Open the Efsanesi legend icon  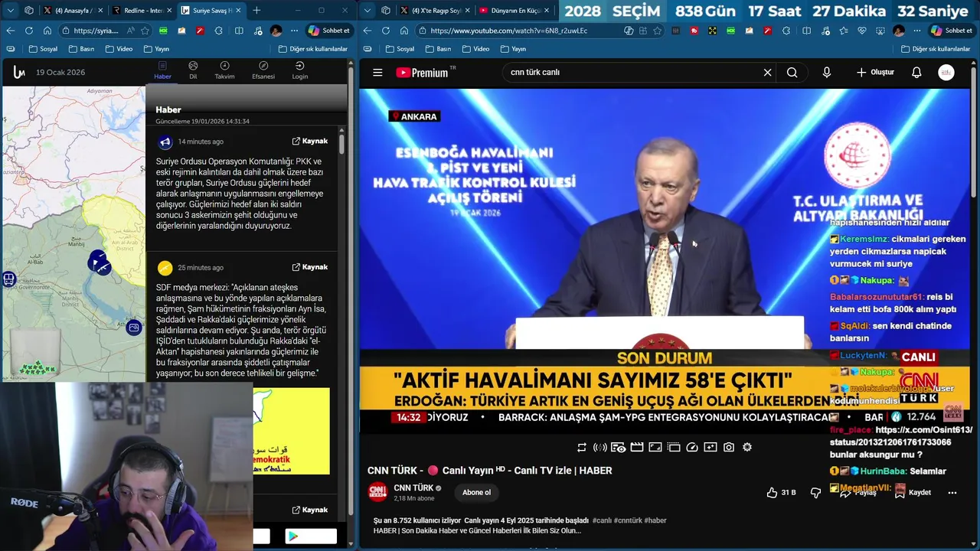click(x=263, y=70)
